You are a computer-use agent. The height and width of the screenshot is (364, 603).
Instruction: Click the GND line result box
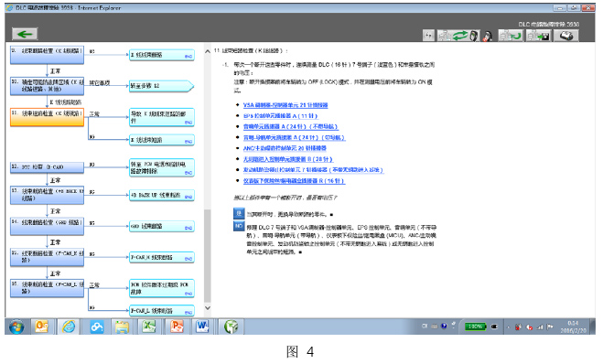(162, 227)
